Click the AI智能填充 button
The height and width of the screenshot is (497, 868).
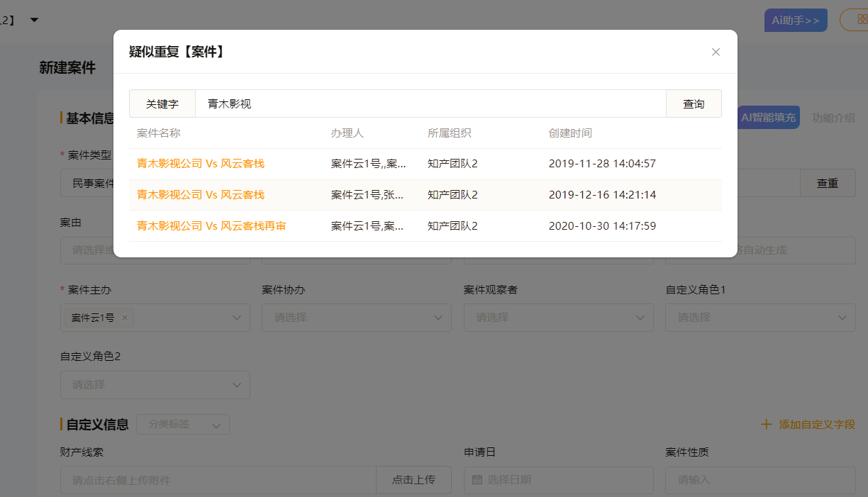point(768,118)
